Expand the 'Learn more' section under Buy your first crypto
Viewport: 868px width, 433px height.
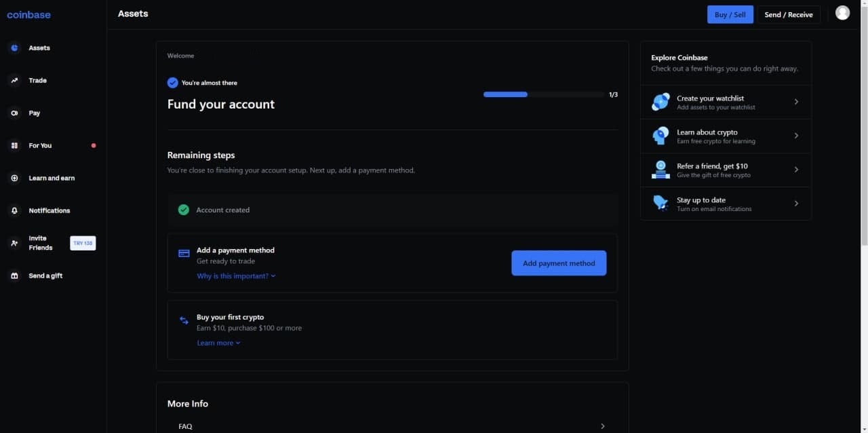218,343
